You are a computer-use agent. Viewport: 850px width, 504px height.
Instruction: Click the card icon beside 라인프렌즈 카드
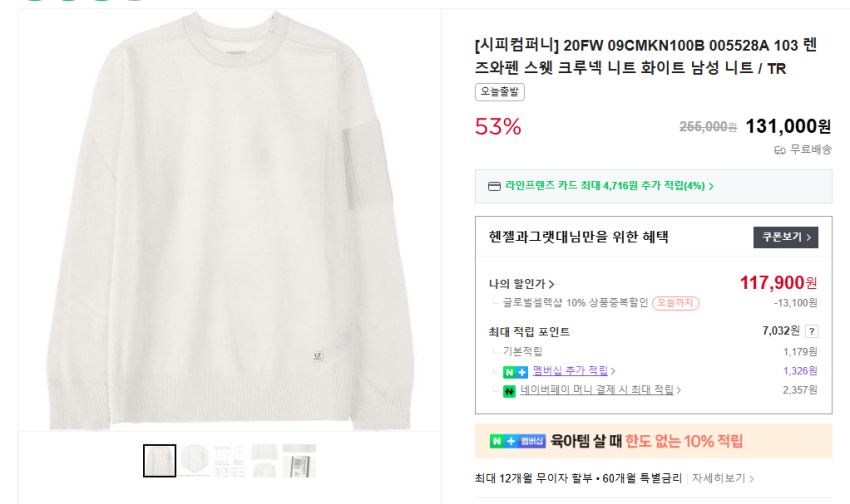click(x=494, y=186)
